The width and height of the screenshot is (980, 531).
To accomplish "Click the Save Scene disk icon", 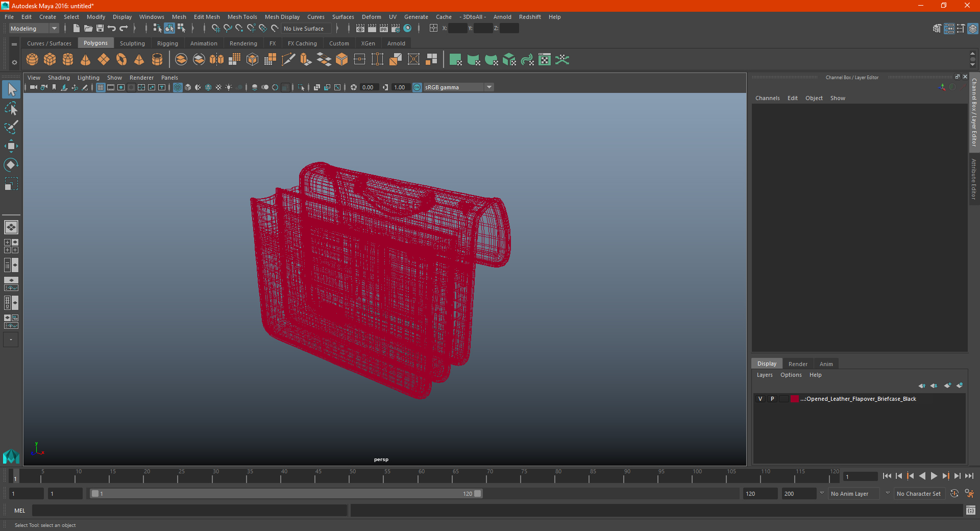I will pos(100,29).
